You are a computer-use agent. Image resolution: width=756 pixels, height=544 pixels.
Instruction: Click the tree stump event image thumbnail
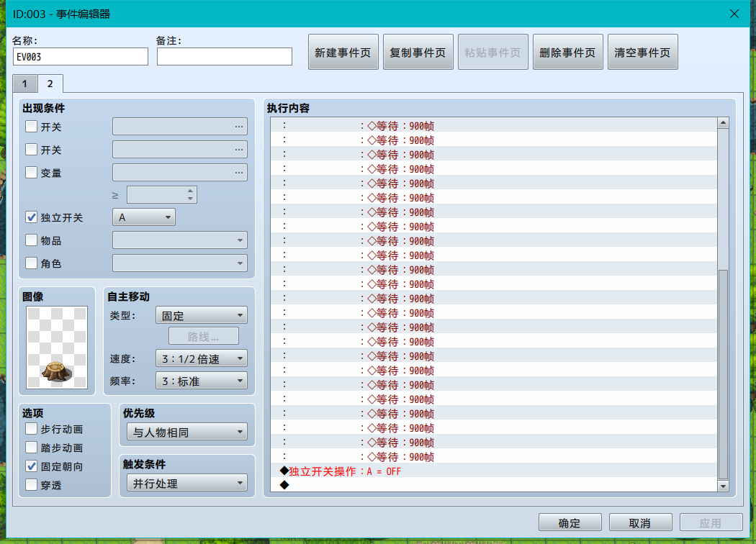(57, 348)
